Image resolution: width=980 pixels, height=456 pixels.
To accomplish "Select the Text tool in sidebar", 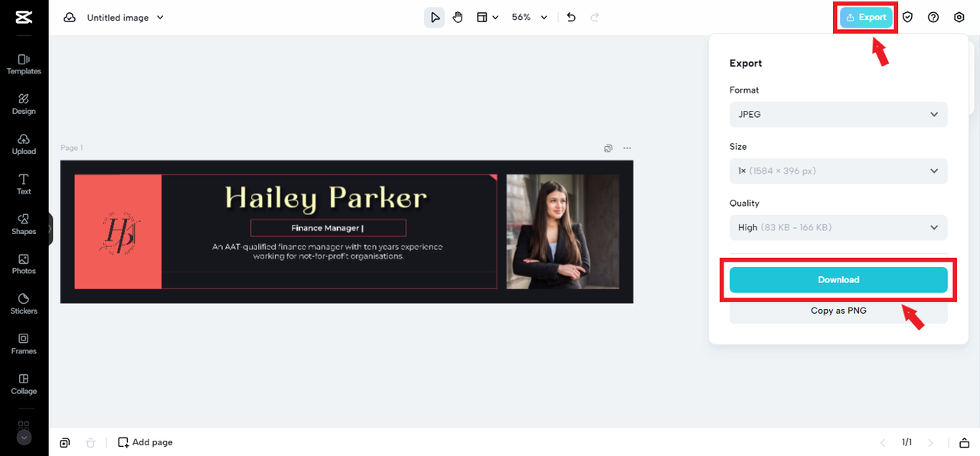I will [24, 184].
